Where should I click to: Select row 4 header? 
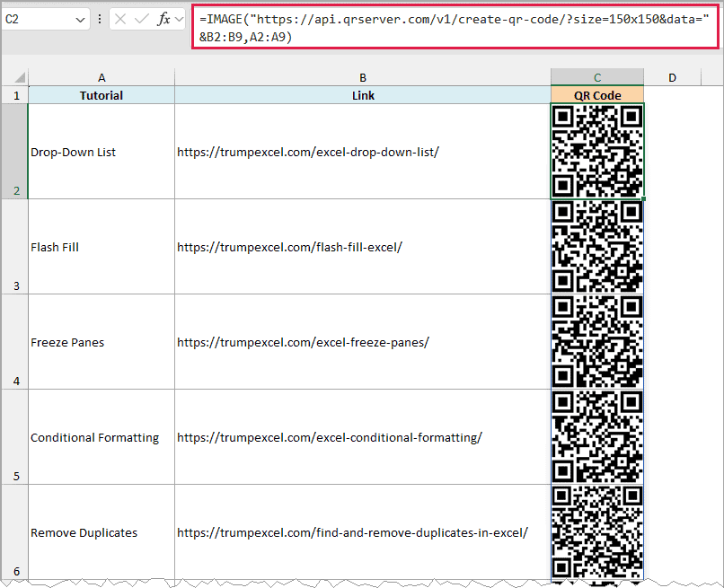coord(15,342)
